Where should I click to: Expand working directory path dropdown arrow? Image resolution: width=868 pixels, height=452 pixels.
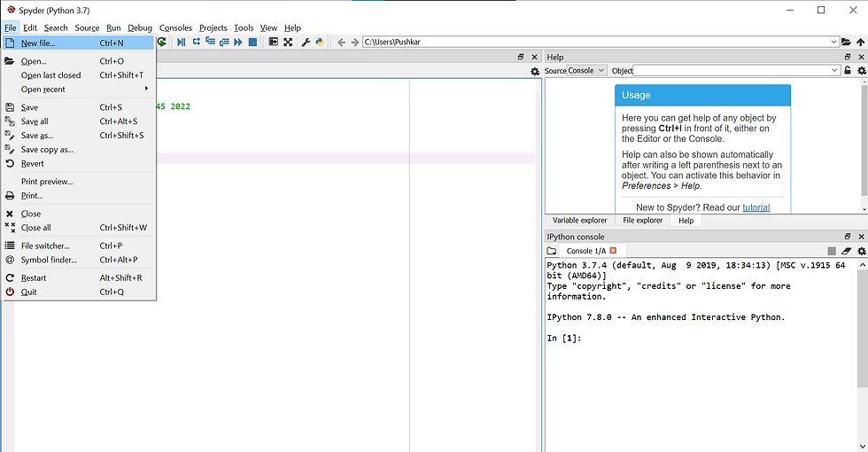coord(833,43)
